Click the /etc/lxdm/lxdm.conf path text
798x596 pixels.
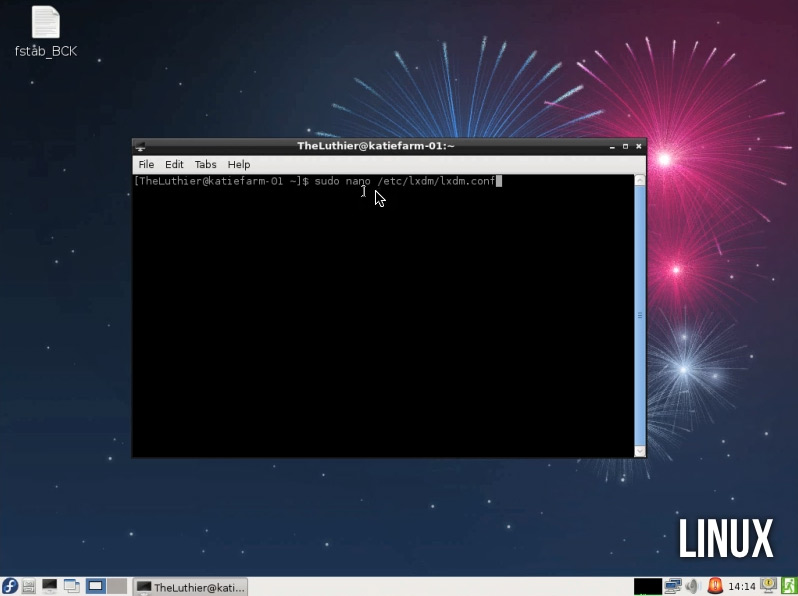[436, 181]
